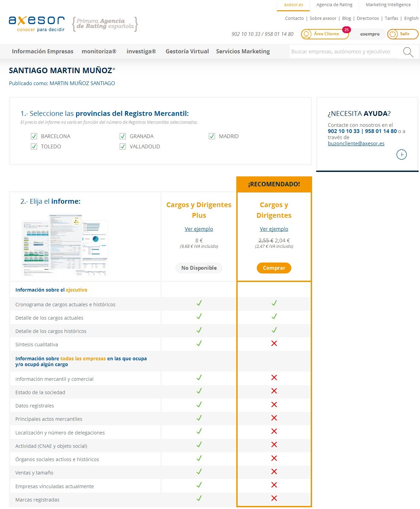
Task: Switch to the axesor.es tab
Action: coord(294,5)
